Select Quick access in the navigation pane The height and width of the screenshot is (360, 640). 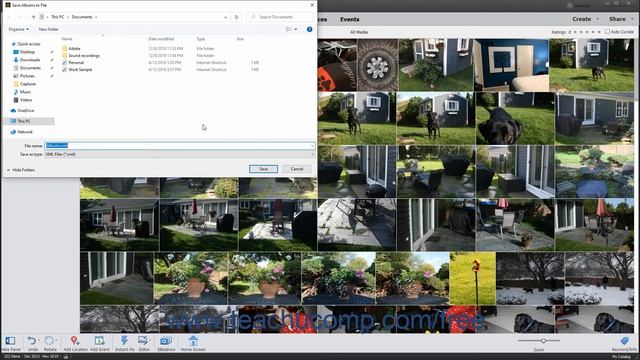point(29,44)
